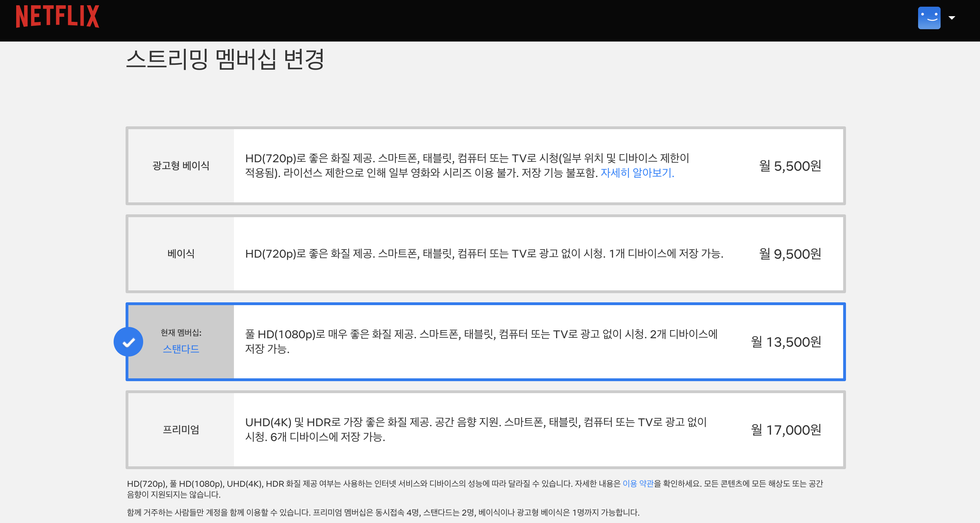Select the 프리미엄 plan option
This screenshot has width=980, height=523.
[181, 430]
